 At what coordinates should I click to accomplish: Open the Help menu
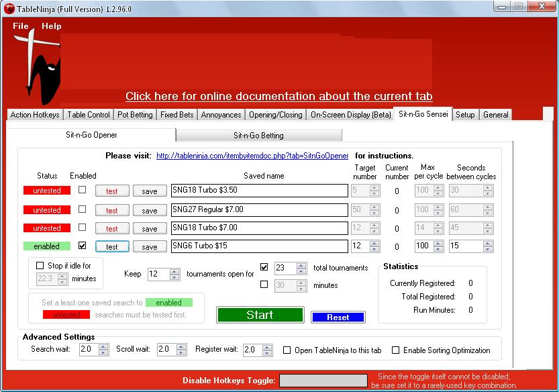pos(51,26)
